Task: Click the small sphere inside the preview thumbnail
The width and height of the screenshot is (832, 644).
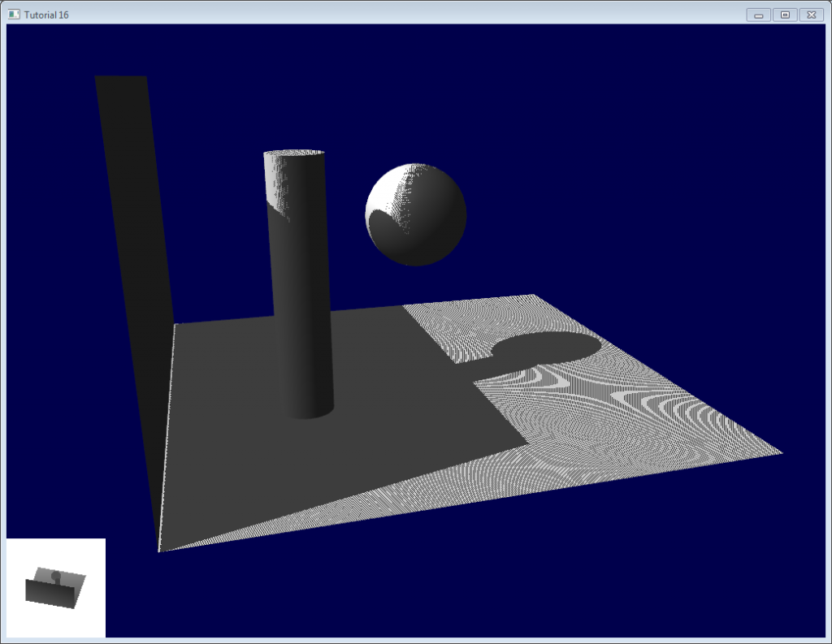Action: [56, 576]
